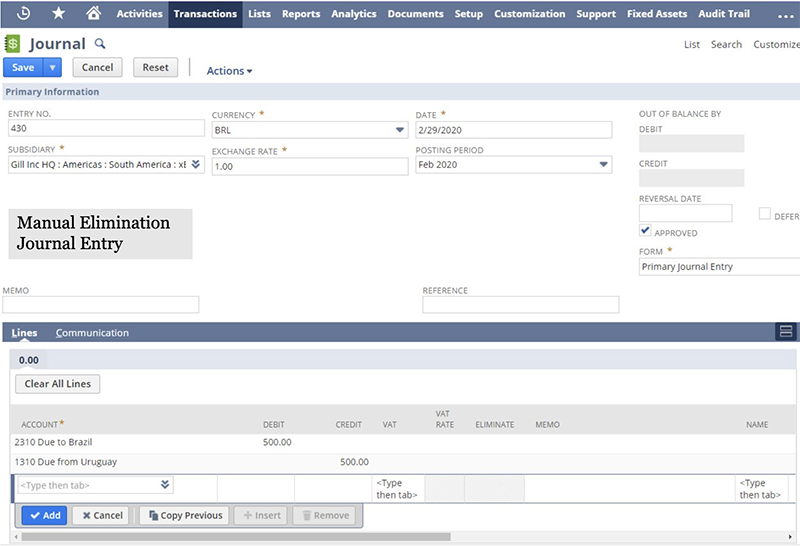The height and width of the screenshot is (546, 800).
Task: Expand the Actions dropdown menu
Action: coord(229,71)
